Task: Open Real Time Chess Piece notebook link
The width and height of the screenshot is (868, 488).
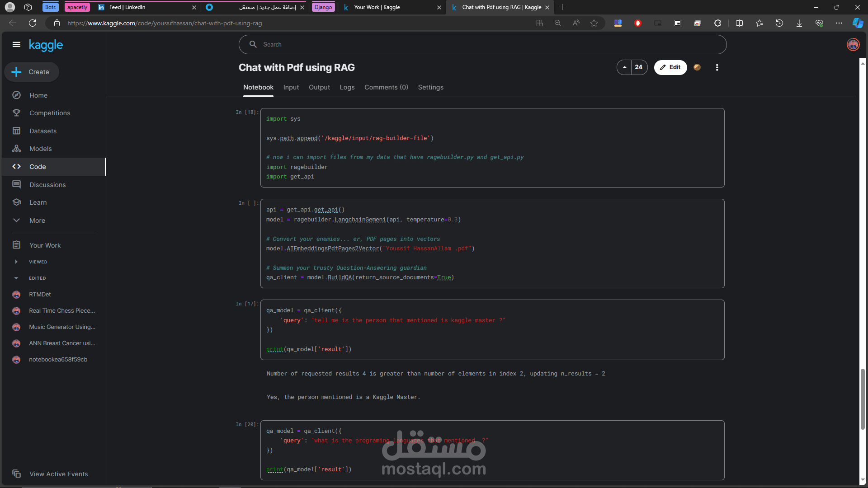Action: coord(62,310)
